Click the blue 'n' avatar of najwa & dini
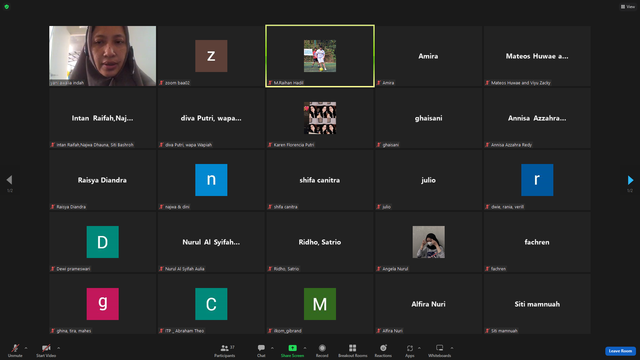The width and height of the screenshot is (640, 360). [x=211, y=180]
